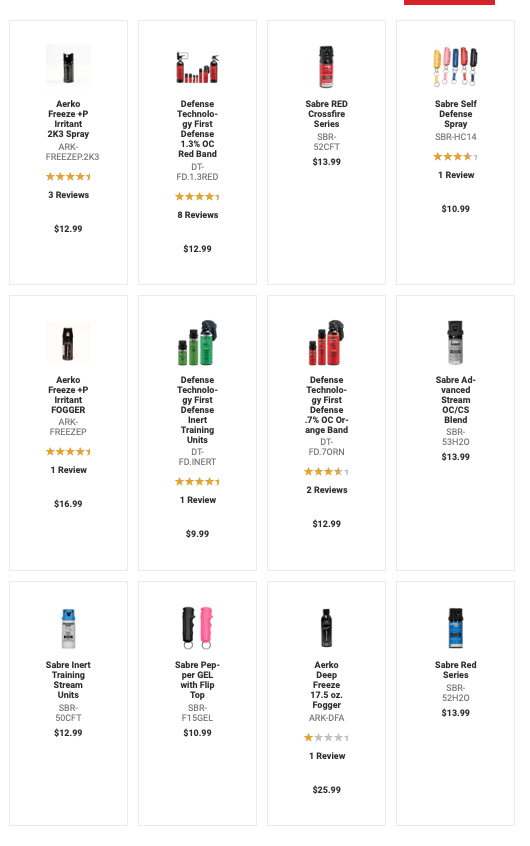Open Sabre Pepper GEL black and pink image

click(x=198, y=627)
